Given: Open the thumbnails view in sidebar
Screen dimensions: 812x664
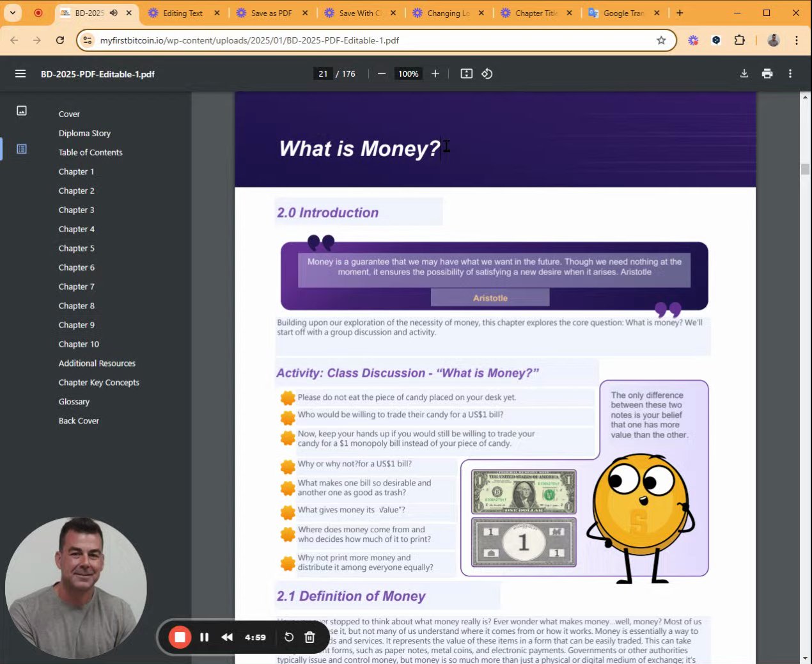Looking at the screenshot, I should 22,111.
